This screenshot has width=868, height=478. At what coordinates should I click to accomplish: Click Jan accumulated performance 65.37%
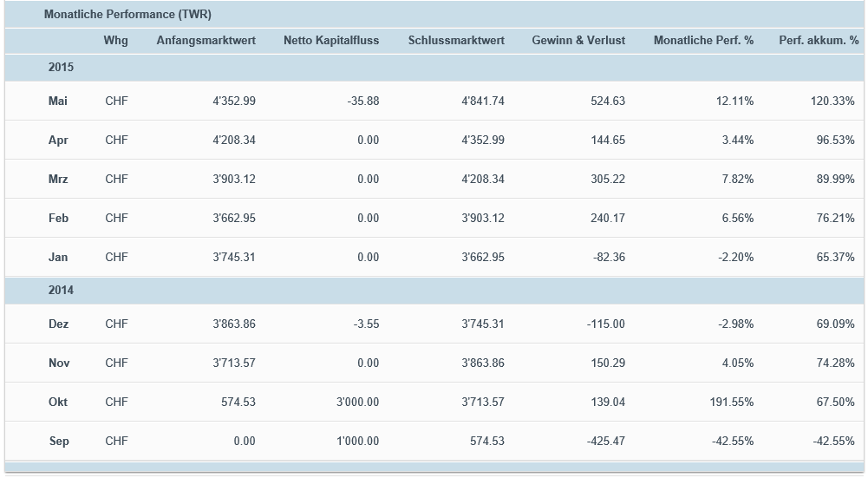point(835,257)
